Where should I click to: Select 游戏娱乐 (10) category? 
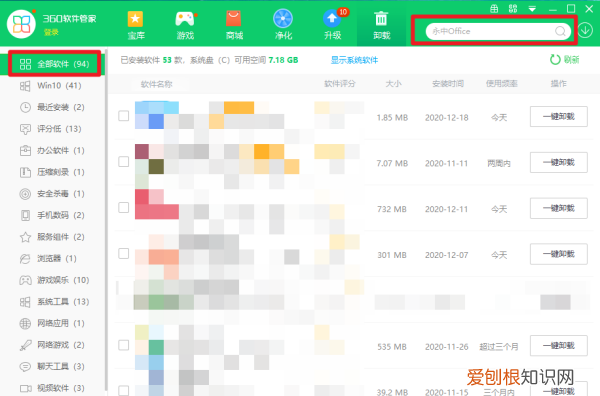tap(52, 280)
